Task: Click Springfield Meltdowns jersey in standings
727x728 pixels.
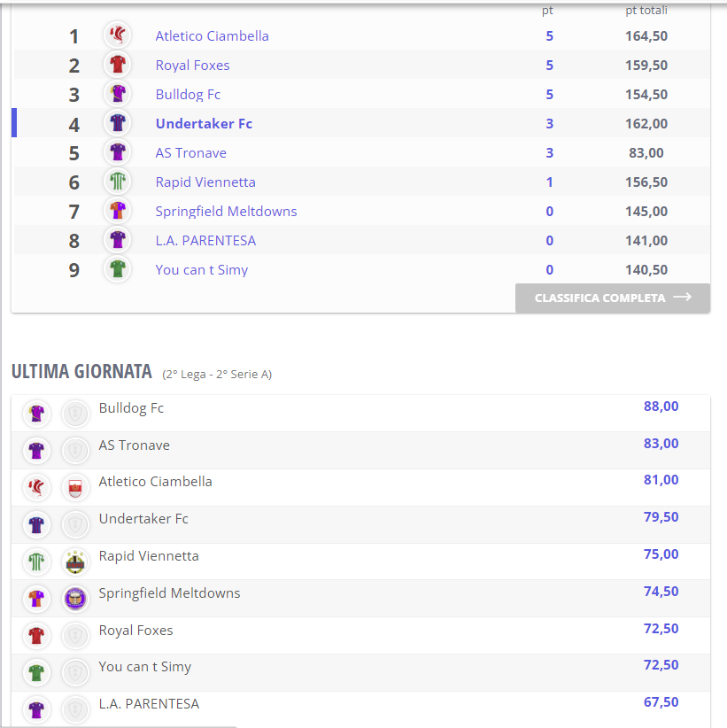Action: pyautogui.click(x=118, y=211)
